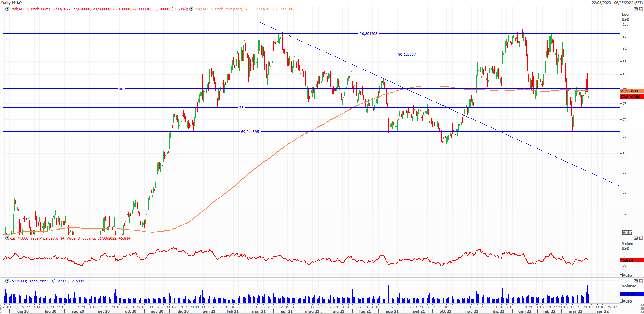Screen dimensions: 644x314
Task: Click the clock icon before the Cndl legend
Action: click(x=7, y=9)
